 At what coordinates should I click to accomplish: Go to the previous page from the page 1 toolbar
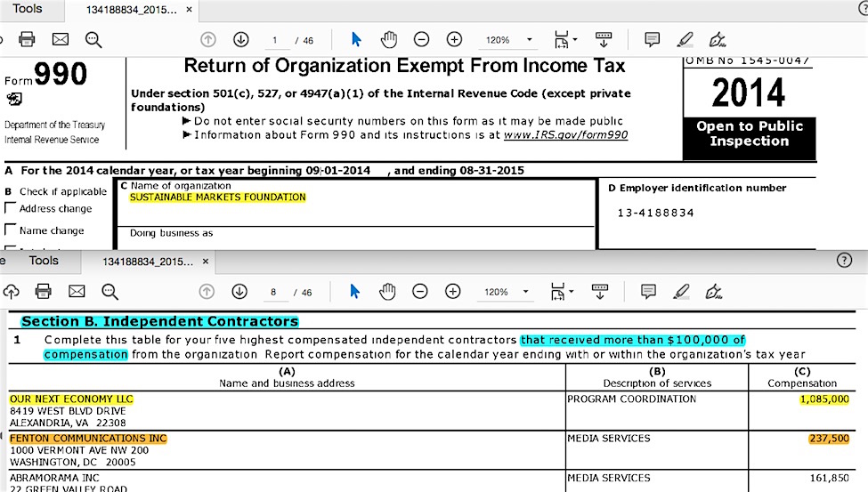[x=208, y=39]
